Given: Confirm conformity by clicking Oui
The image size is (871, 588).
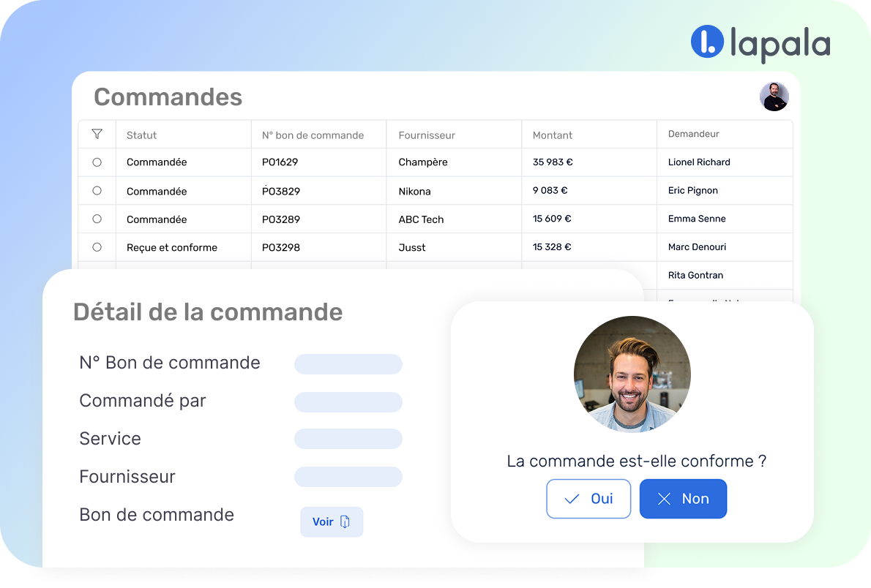Looking at the screenshot, I should 588,498.
